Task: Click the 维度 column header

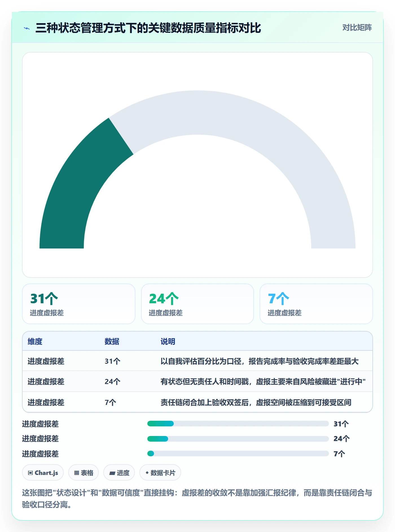Action: pyautogui.click(x=35, y=341)
